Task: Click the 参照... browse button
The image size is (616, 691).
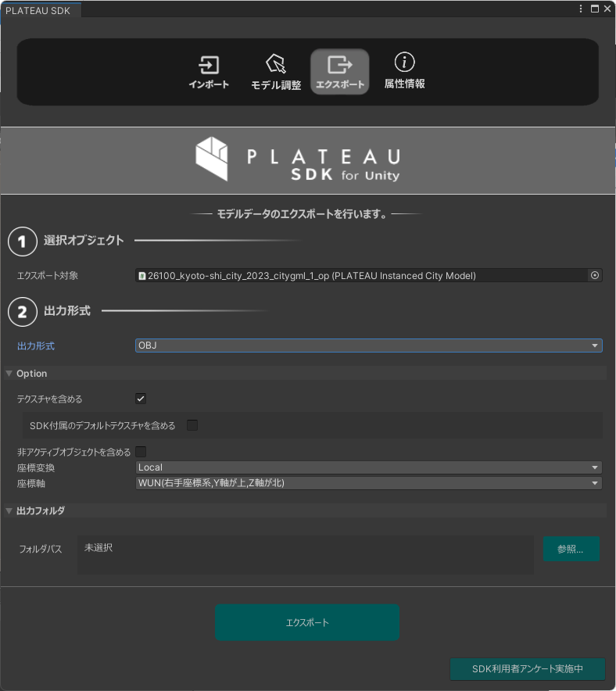Action: pyautogui.click(x=571, y=549)
